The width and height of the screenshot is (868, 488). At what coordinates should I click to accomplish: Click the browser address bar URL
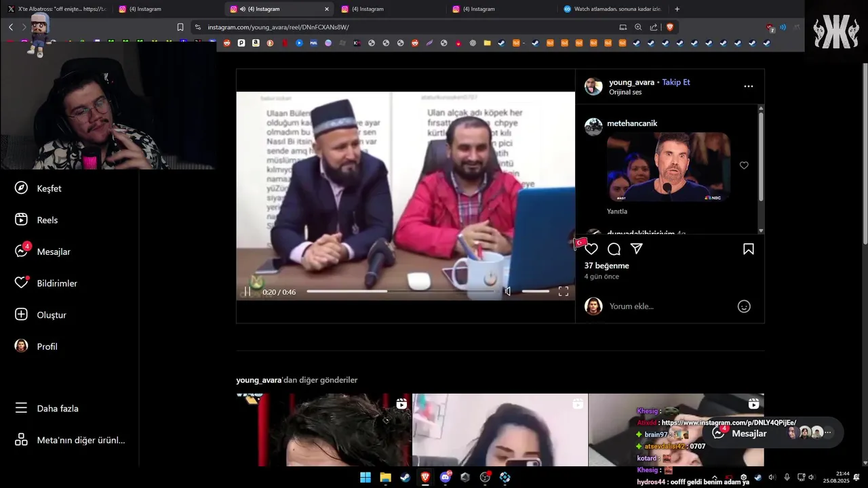pyautogui.click(x=278, y=27)
